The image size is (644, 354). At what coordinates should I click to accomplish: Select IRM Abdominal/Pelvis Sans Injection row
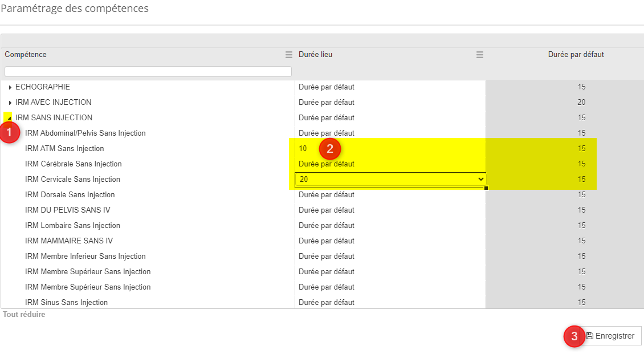tap(85, 133)
